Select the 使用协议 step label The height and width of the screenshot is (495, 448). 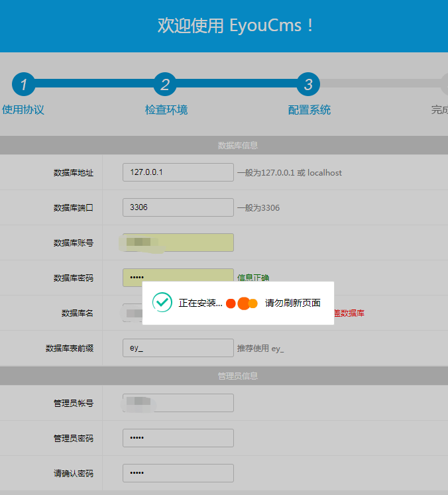click(x=23, y=110)
